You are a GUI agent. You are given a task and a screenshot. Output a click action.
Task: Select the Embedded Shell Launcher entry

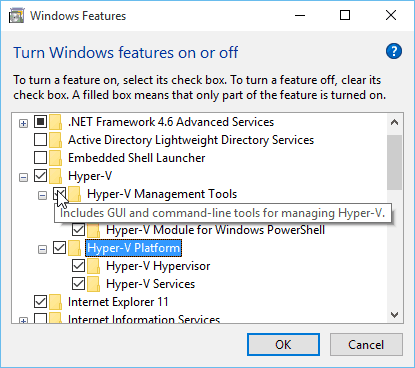pos(137,158)
